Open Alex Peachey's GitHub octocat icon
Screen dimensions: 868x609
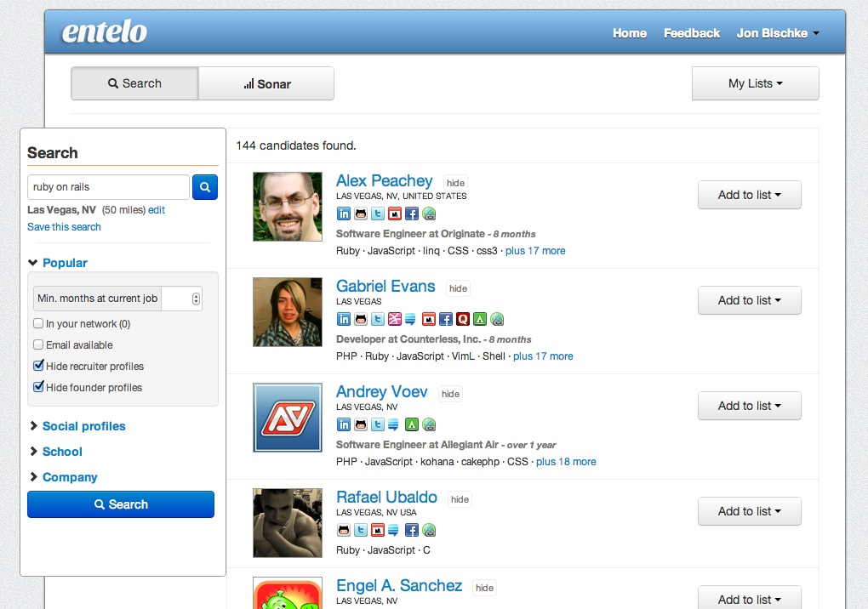[x=361, y=213]
